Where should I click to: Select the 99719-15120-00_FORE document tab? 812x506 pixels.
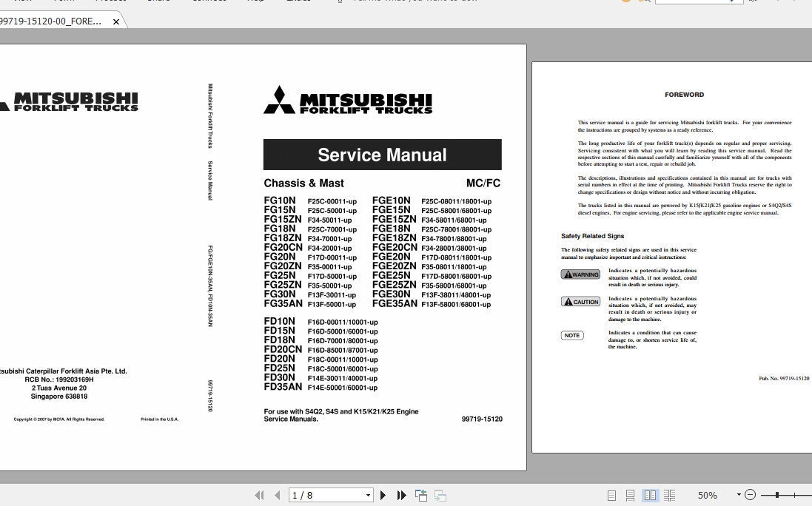pos(52,22)
